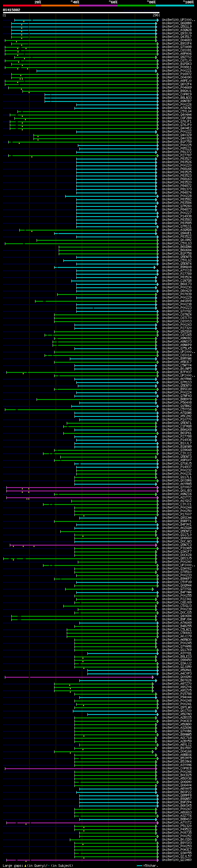Image resolution: width=197 pixels, height=868 pixels.
Task: Select hit 'UniRef100_P00222'
Action: tap(177, 132)
